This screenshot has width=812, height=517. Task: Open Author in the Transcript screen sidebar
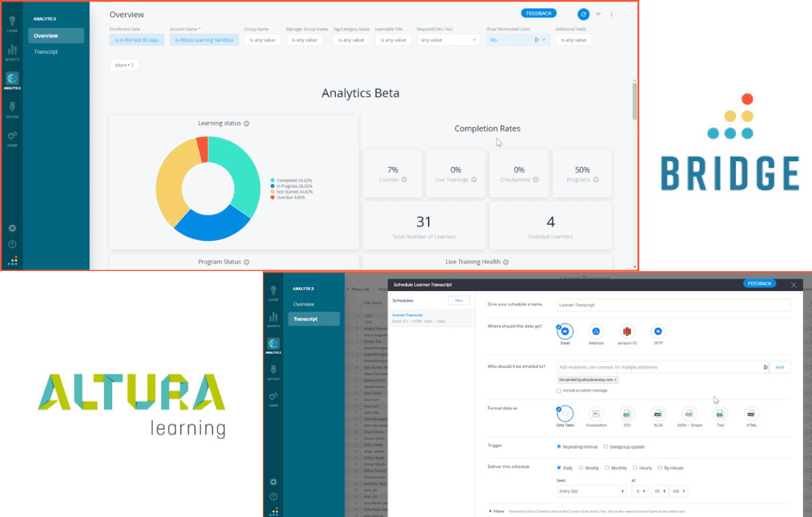[x=273, y=372]
